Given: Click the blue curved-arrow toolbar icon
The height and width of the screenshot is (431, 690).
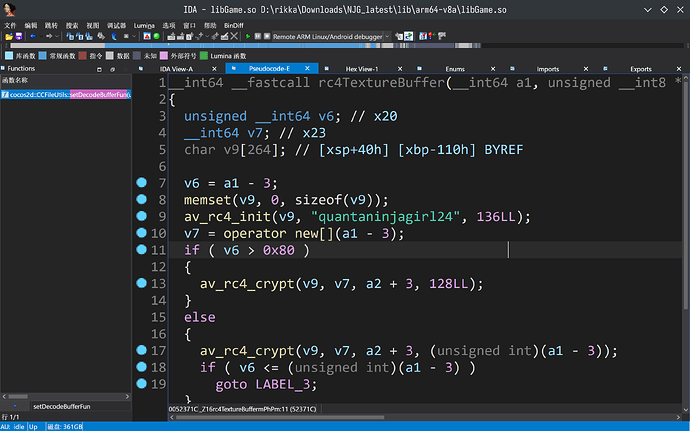Looking at the screenshot, I should point(114,36).
